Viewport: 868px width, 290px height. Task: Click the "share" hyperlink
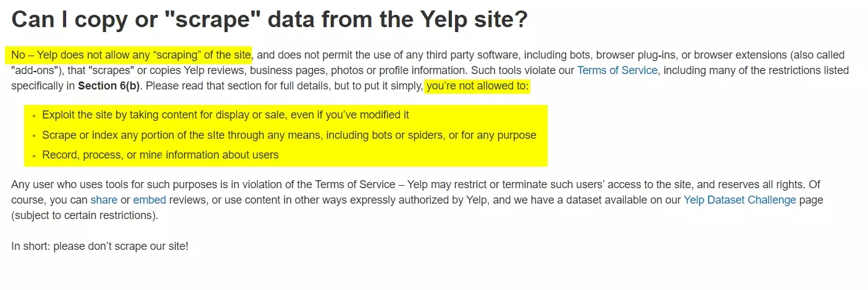pyautogui.click(x=104, y=200)
